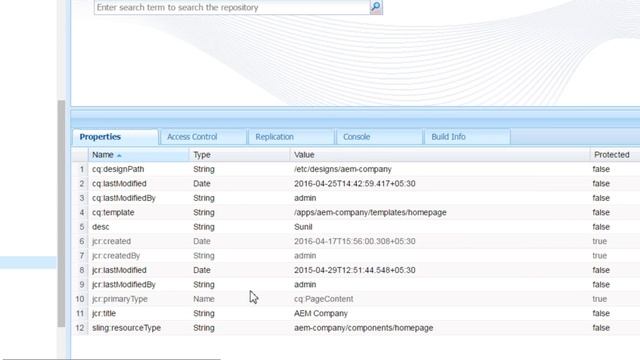Viewport: 640px width, 360px height.
Task: Click the value aem-company/components/homepage
Action: click(364, 328)
